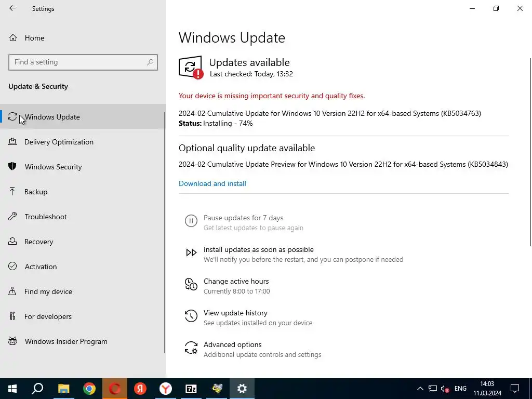Open taskbar Search

coord(37,389)
